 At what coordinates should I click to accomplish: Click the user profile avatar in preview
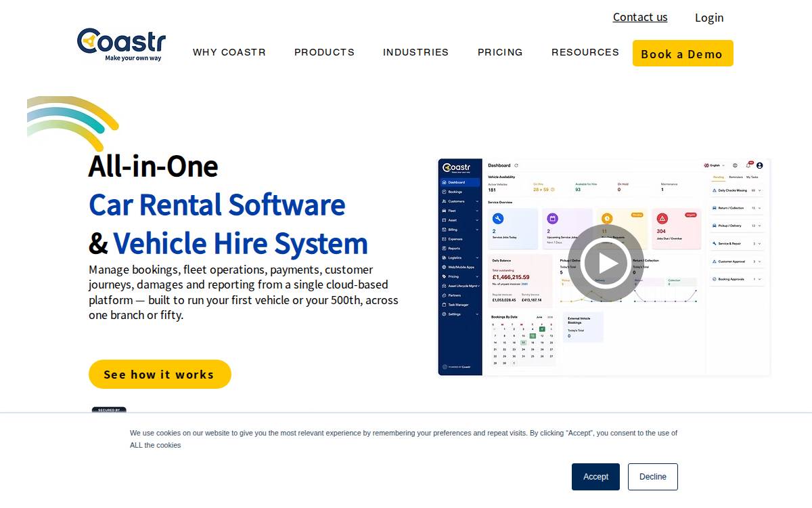[760, 165]
